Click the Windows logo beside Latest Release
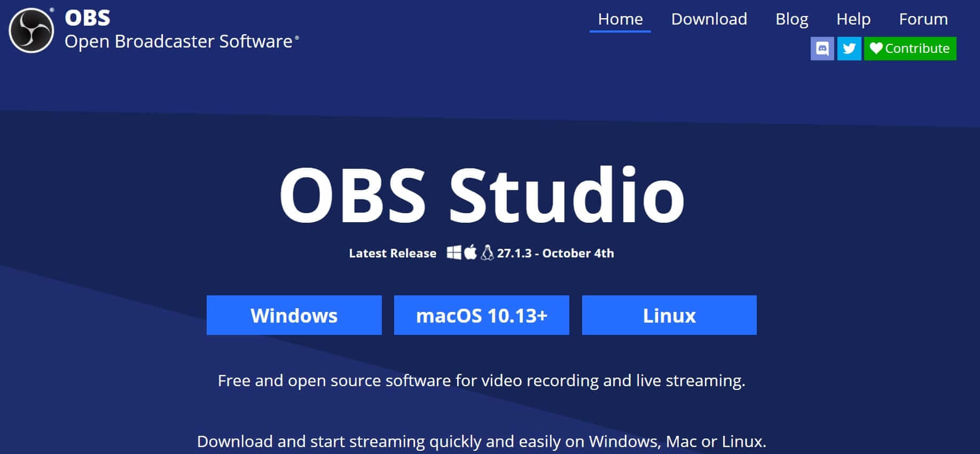980x454 pixels. [x=454, y=253]
